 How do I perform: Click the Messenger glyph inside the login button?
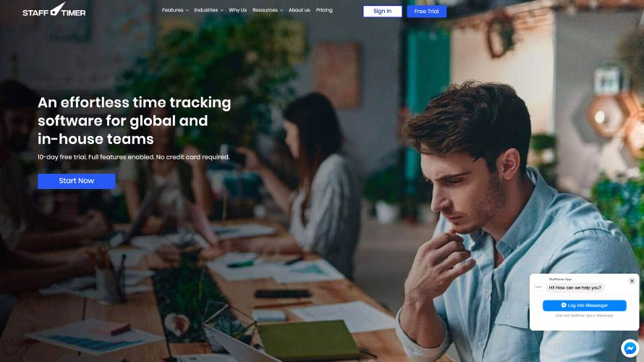pyautogui.click(x=564, y=306)
